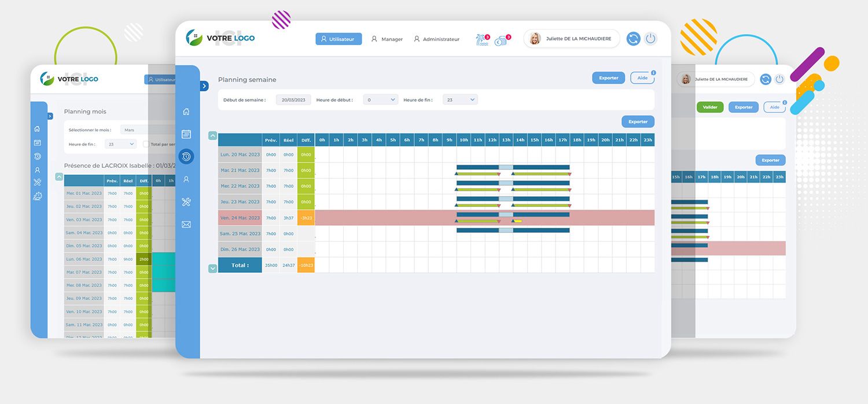Click the Aide help button in Planning semaine
This screenshot has width=868, height=404.
(x=642, y=78)
